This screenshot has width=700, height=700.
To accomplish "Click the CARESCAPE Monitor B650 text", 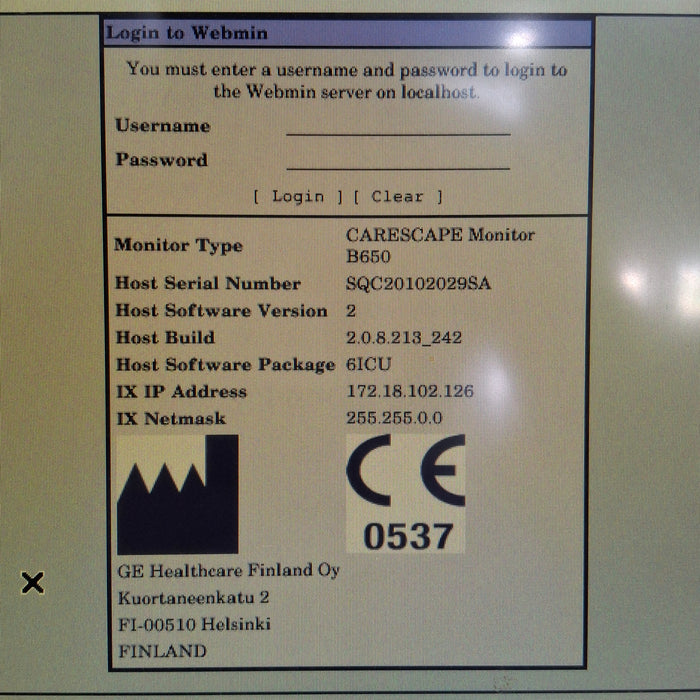I will tap(440, 245).
